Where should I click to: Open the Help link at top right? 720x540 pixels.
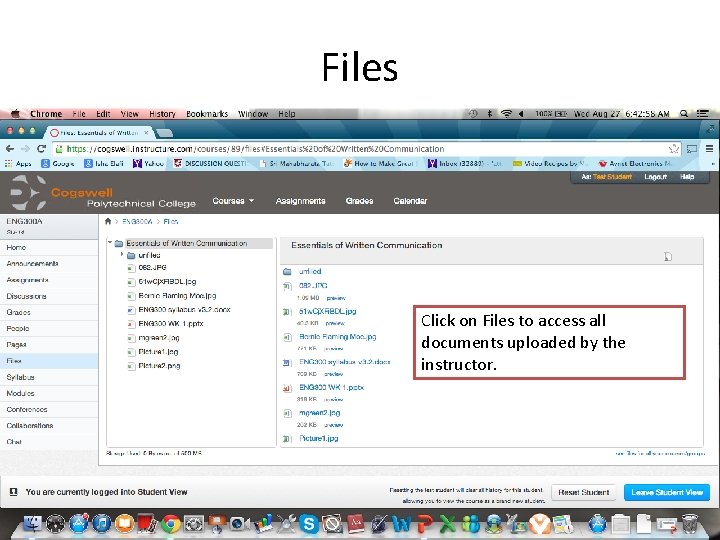(x=687, y=177)
